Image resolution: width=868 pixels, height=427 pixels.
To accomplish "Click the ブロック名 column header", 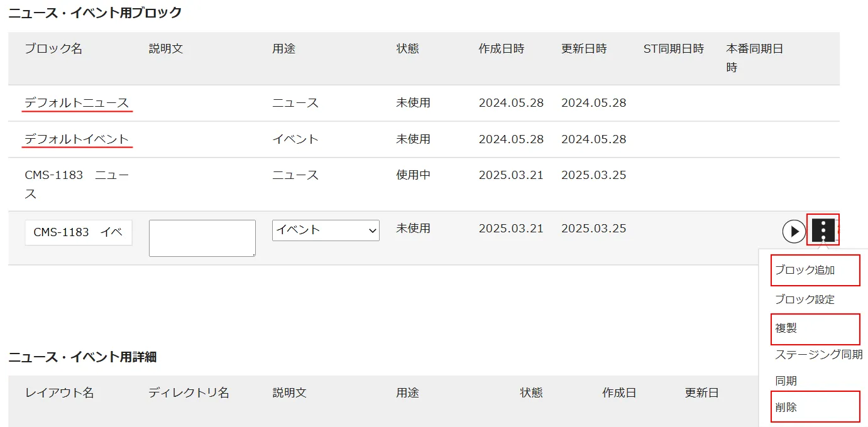I will coord(53,49).
